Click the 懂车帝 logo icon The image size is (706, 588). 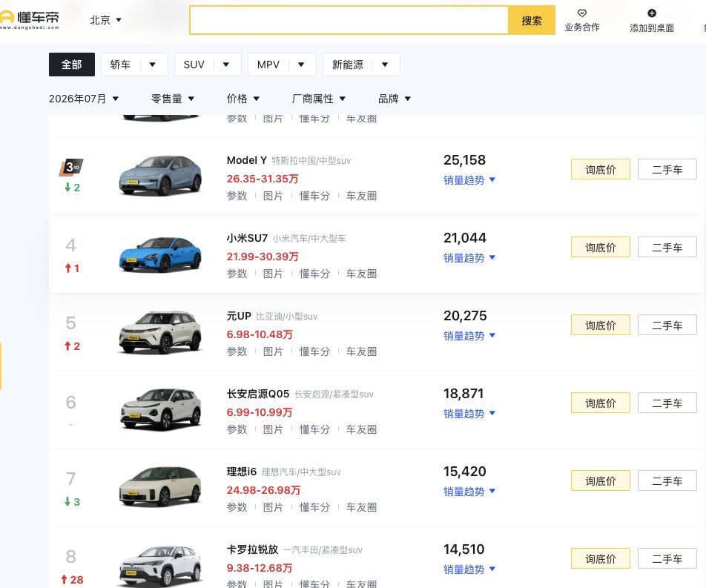7,18
